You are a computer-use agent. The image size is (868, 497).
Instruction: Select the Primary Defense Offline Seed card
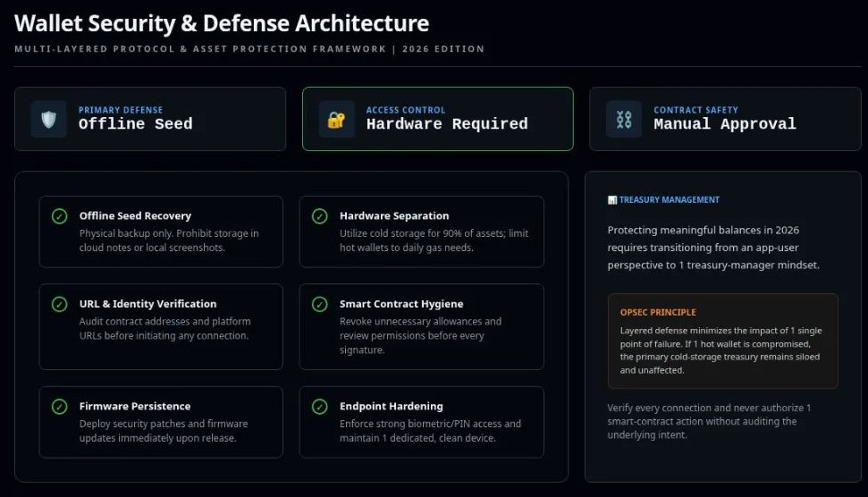150,118
